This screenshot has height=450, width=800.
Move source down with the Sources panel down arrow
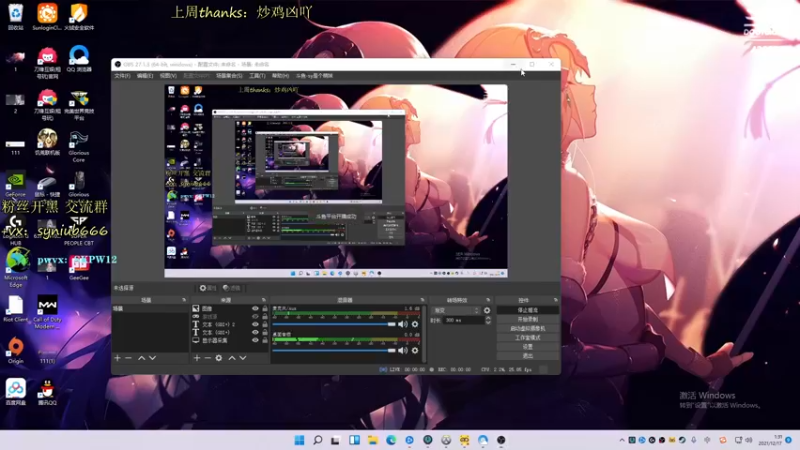click(243, 358)
